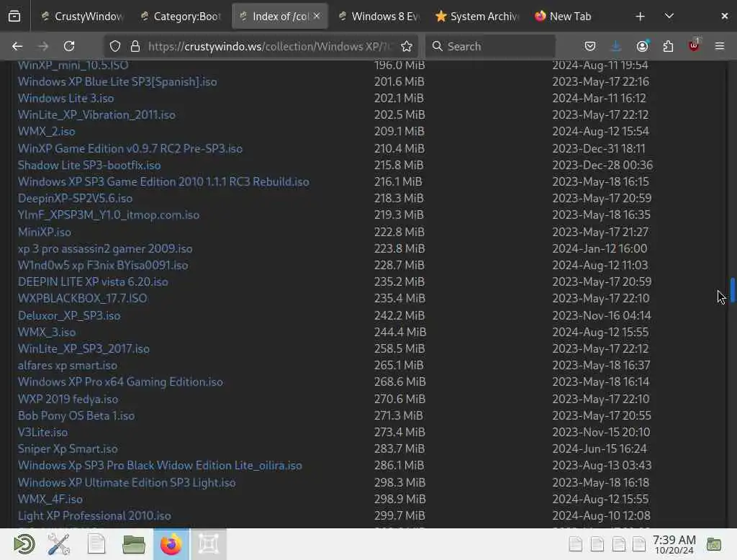This screenshot has height=560, width=737.
Task: Open the desktop start menu launcher
Action: pos(24,544)
